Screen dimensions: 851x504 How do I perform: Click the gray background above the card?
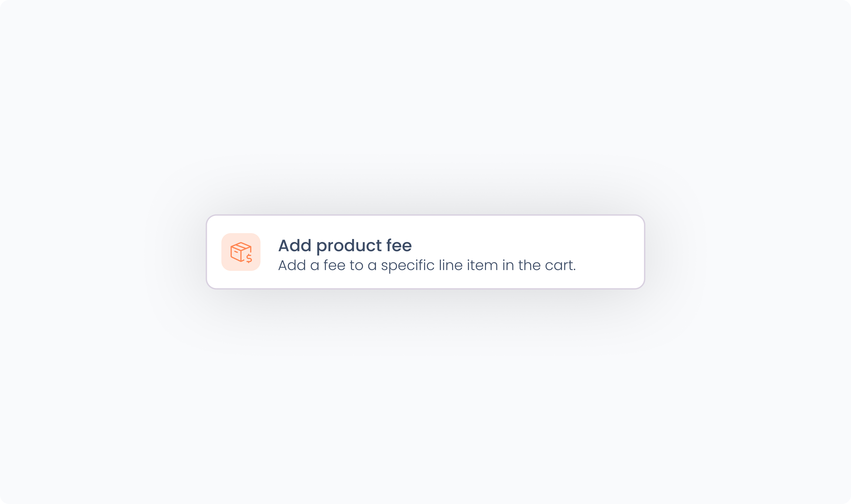(x=425, y=102)
